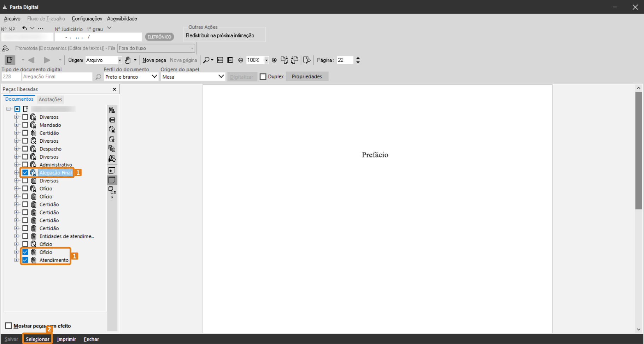Click the document with X icon in sidebar

(112, 139)
